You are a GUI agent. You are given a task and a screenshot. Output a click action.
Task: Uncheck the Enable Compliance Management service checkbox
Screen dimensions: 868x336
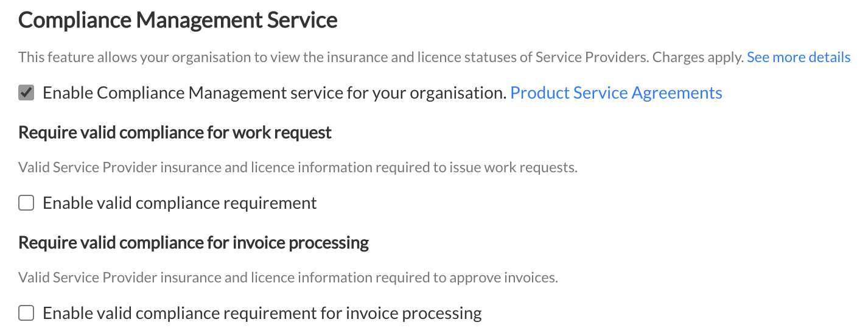(x=26, y=93)
